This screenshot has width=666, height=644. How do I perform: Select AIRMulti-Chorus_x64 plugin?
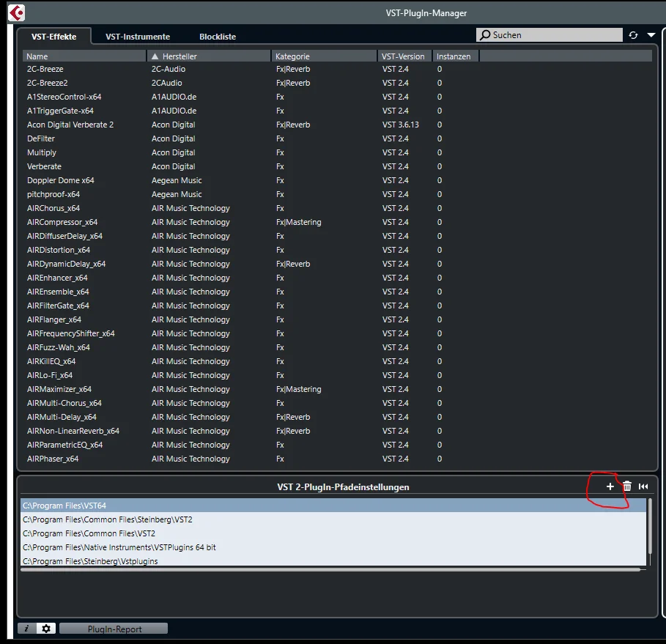click(x=338, y=403)
